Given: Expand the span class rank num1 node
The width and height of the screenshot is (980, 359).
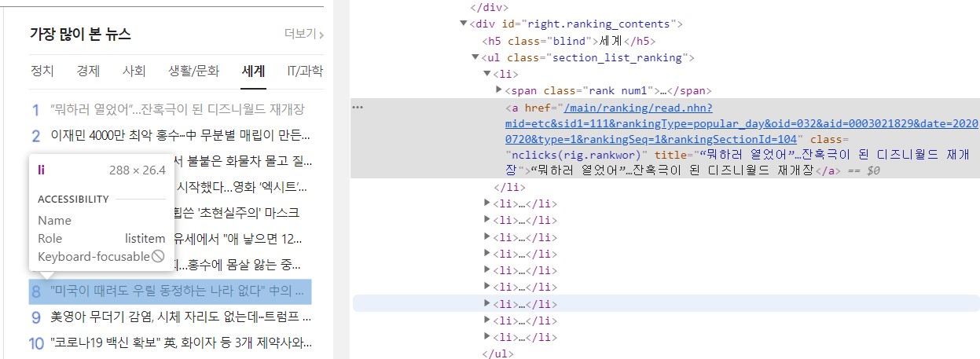Looking at the screenshot, I should 499,90.
